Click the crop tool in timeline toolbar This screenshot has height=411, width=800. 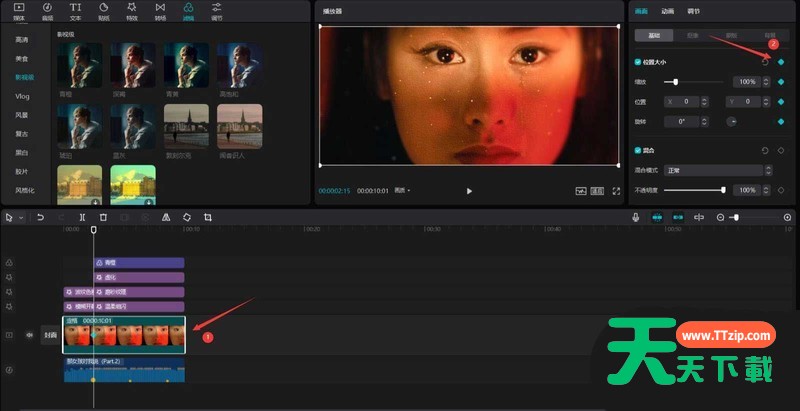208,217
